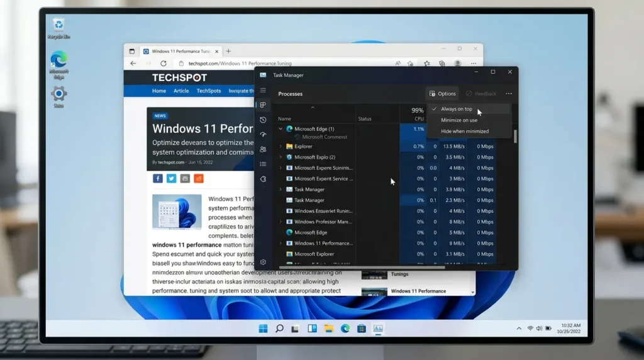Sort by CPU 99% column header
The width and height of the screenshot is (644, 360).
[x=418, y=115]
